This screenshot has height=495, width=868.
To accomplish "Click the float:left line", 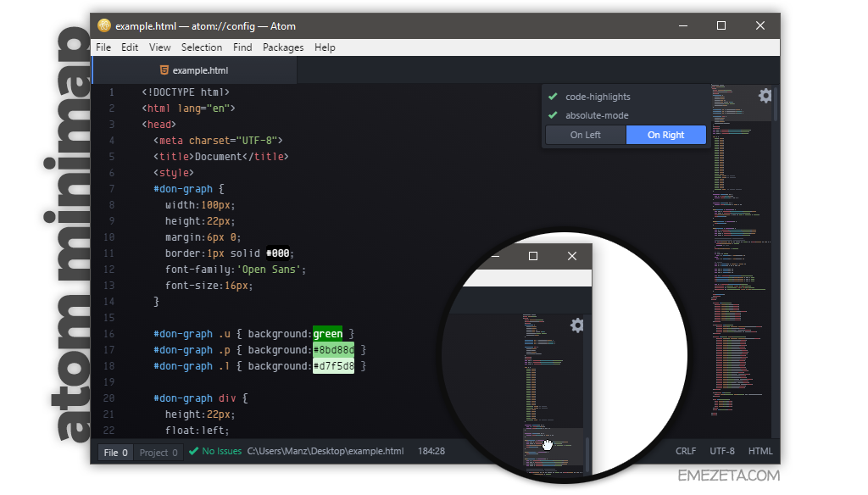I will pyautogui.click(x=197, y=431).
